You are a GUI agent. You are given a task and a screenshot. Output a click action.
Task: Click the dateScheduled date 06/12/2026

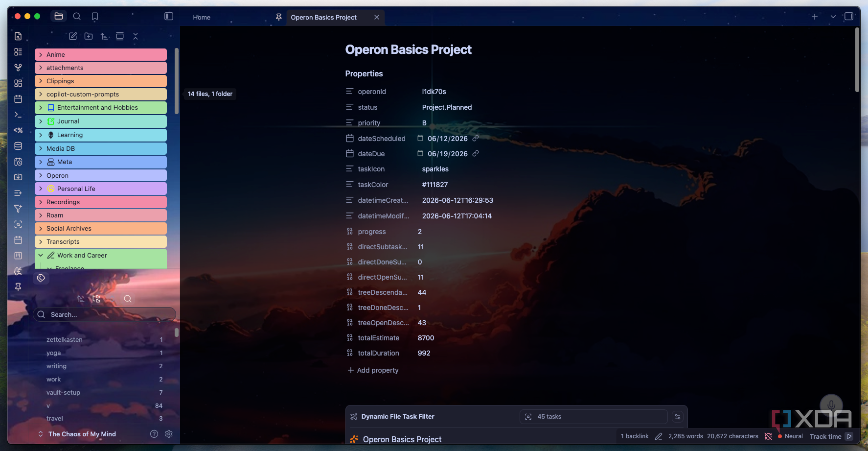tap(448, 139)
